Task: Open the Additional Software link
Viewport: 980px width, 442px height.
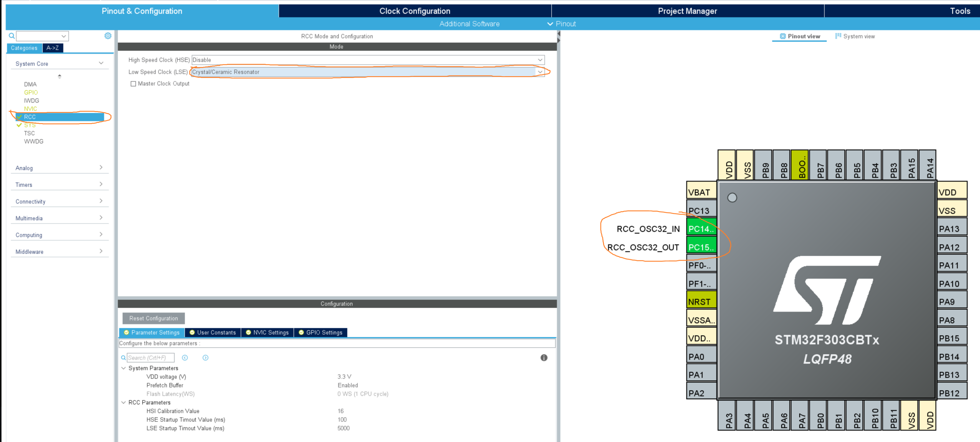Action: (469, 24)
